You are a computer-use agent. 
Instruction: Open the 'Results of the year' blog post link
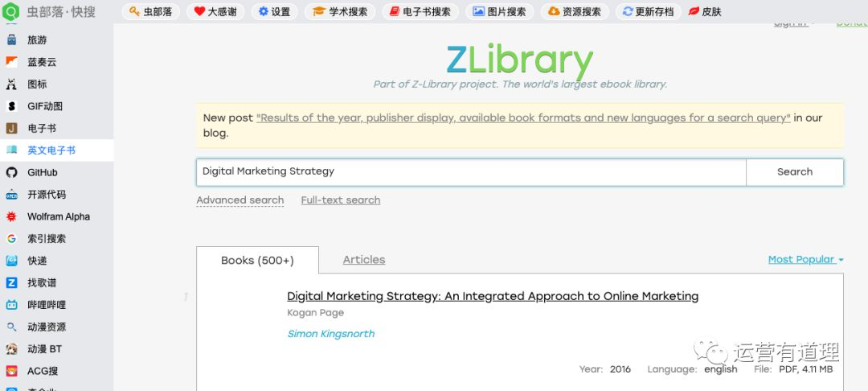click(523, 118)
